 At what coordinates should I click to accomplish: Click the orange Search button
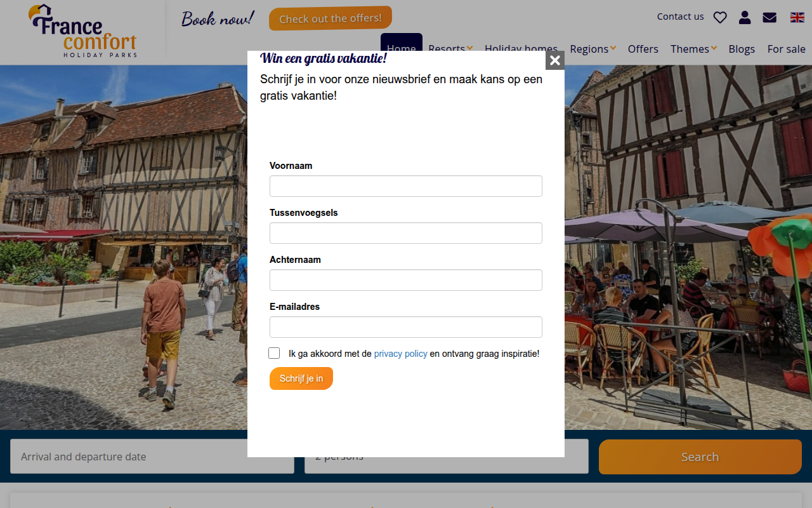(700, 457)
